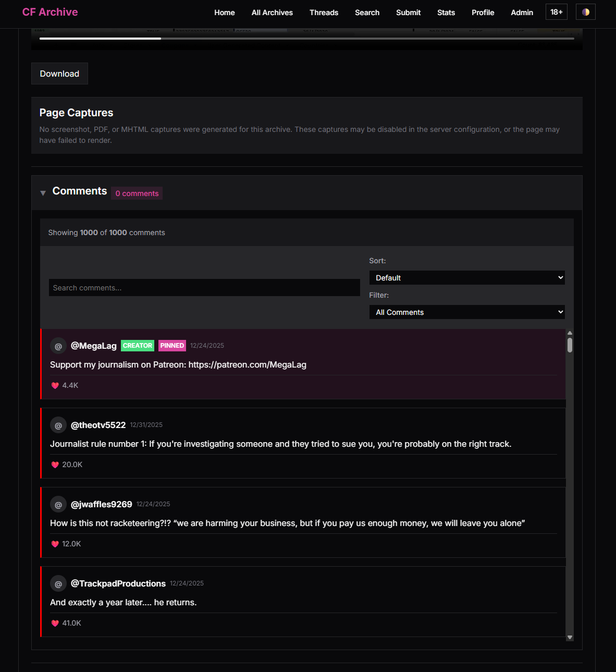Click the @jwaffles9269 avatar icon

pos(58,505)
